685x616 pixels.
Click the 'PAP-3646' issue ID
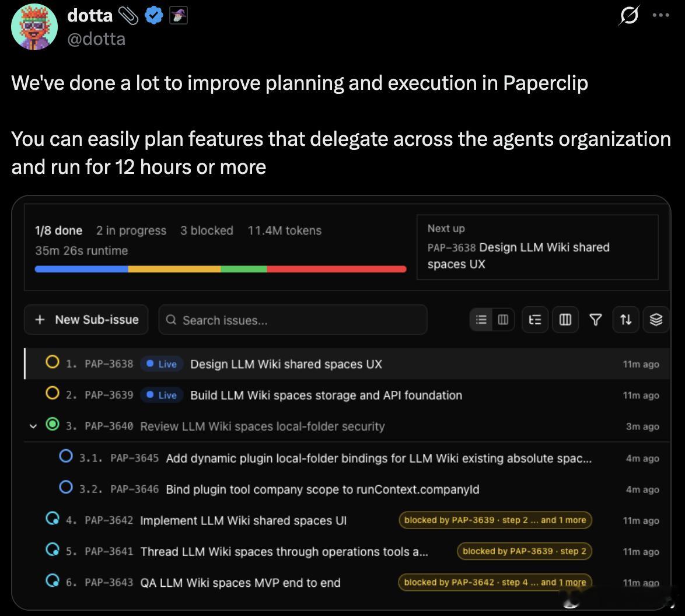135,489
